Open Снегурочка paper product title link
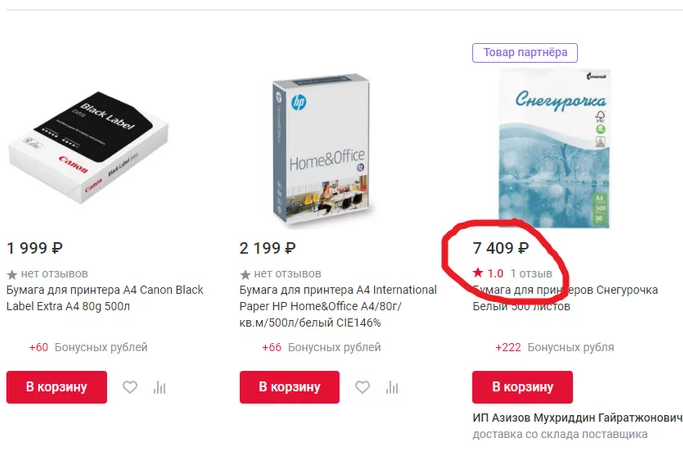 565,298
